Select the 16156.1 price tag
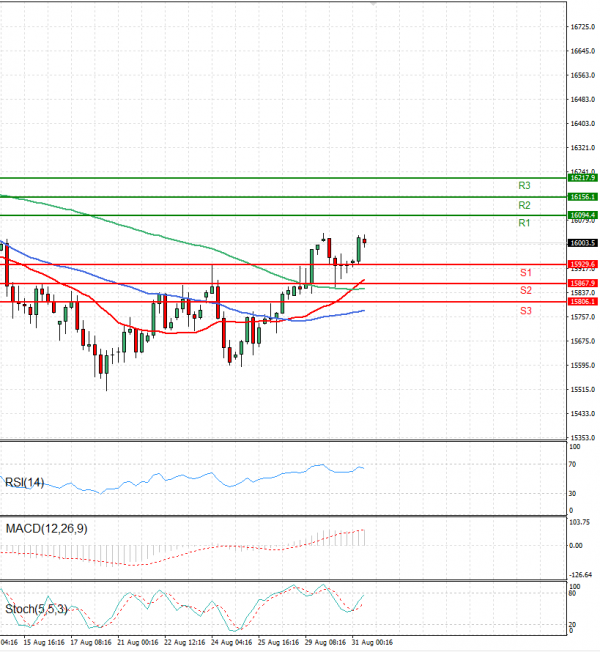 [583, 197]
